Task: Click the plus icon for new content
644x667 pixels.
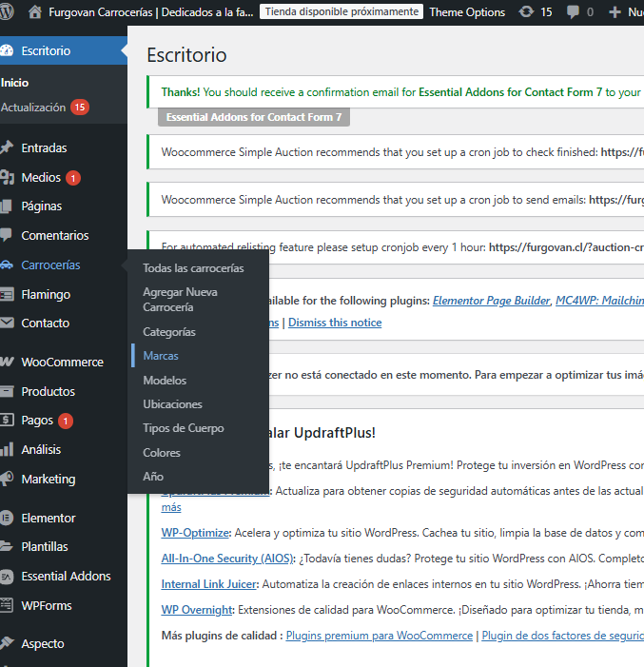Action: (x=615, y=12)
